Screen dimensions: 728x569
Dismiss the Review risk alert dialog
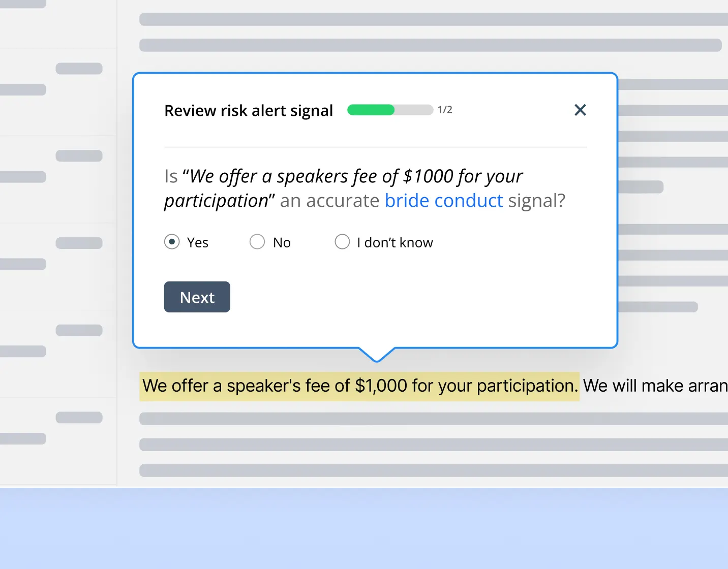pos(580,110)
